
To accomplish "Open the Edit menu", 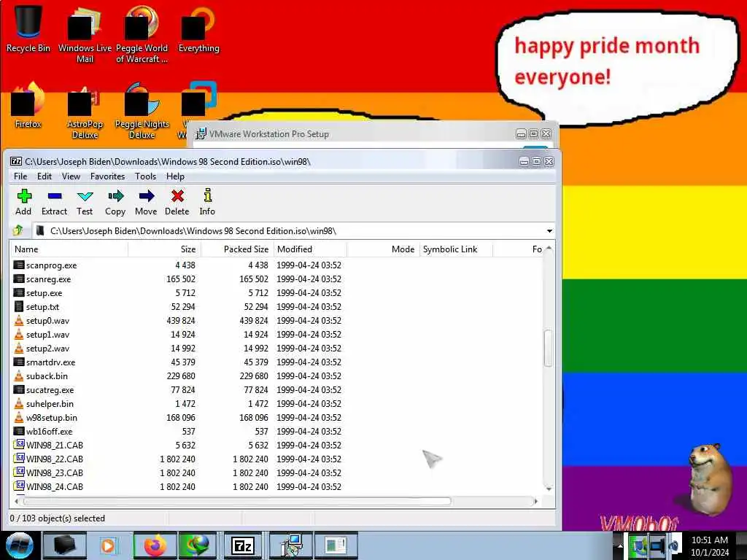I will (44, 176).
